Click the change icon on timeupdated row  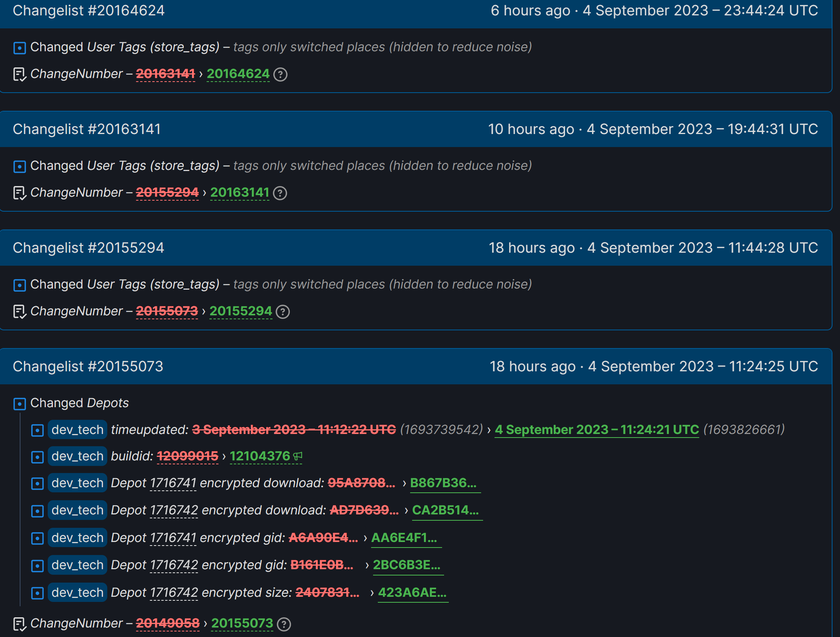click(x=37, y=430)
